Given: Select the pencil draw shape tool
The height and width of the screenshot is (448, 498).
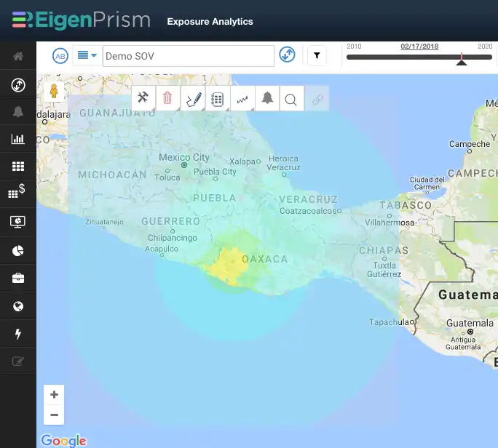Looking at the screenshot, I should point(194,99).
